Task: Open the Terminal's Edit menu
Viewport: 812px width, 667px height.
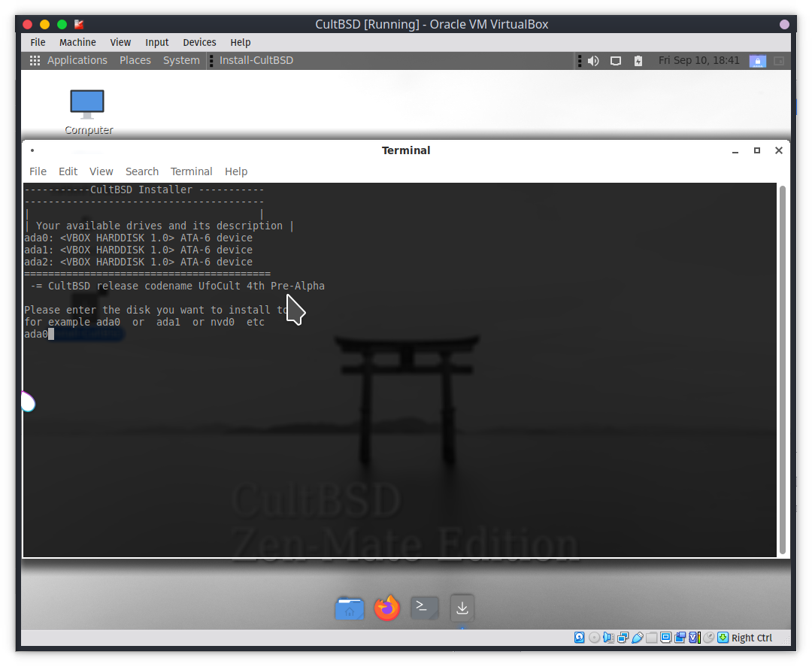Action: point(68,171)
